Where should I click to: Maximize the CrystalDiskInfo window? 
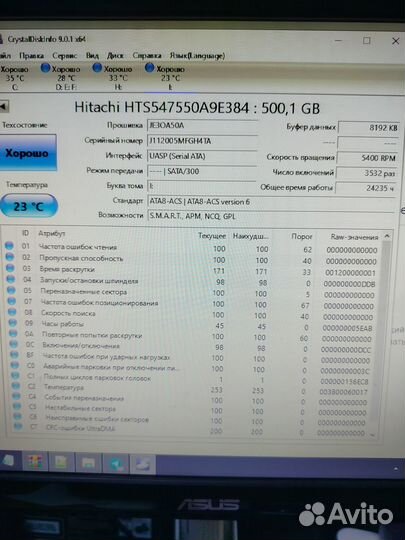367,41
